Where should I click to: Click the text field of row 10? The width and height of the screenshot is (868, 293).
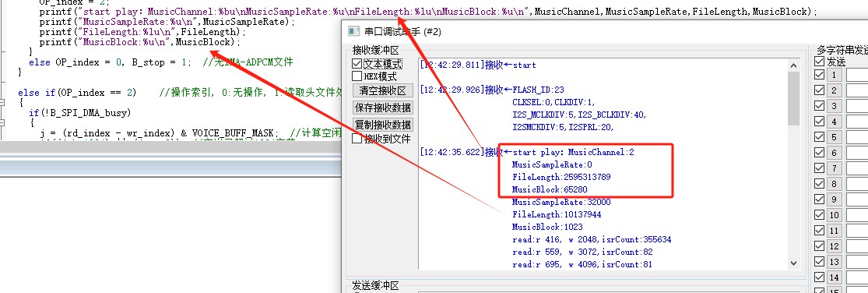857,215
